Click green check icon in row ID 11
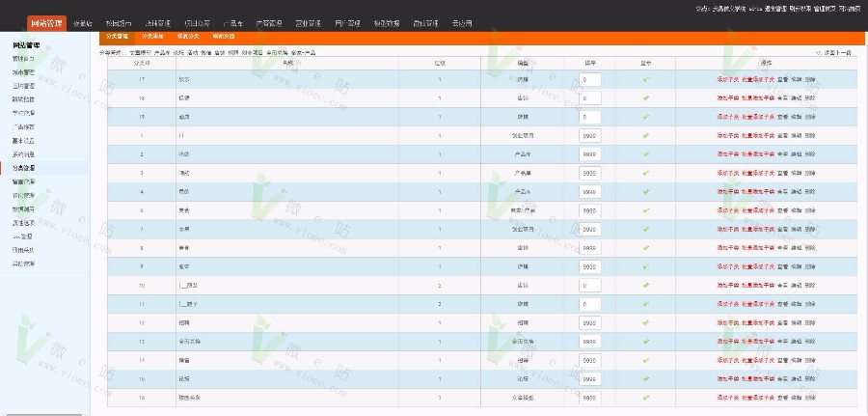 coord(645,305)
